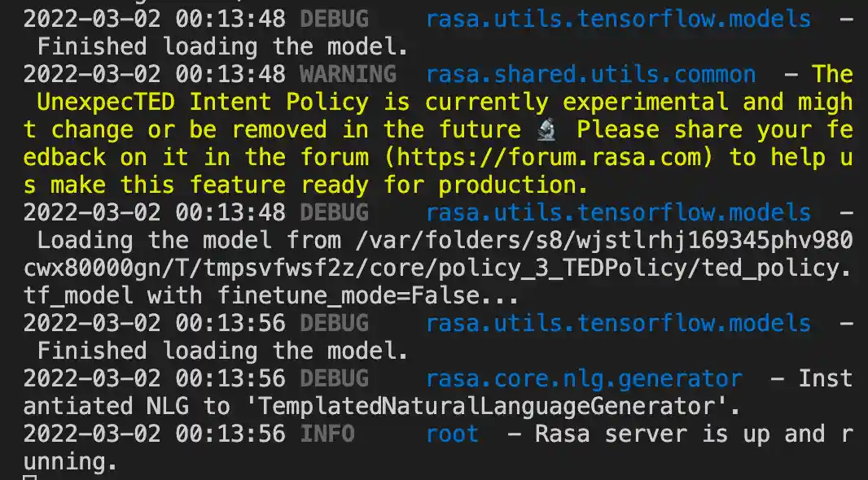
Task: Click the INFO level label
Action: click(327, 434)
